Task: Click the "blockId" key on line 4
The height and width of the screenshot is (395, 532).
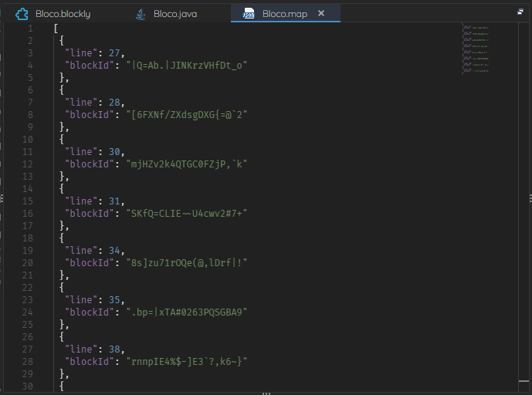Action: pyautogui.click(x=90, y=66)
